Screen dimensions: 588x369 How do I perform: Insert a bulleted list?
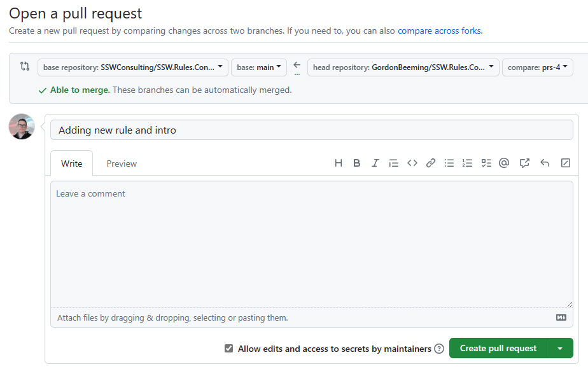pos(449,164)
